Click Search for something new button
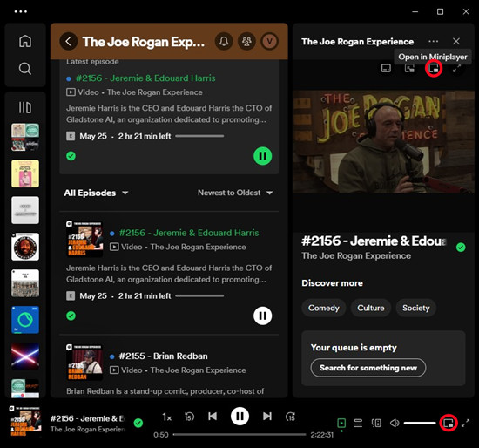 368,368
